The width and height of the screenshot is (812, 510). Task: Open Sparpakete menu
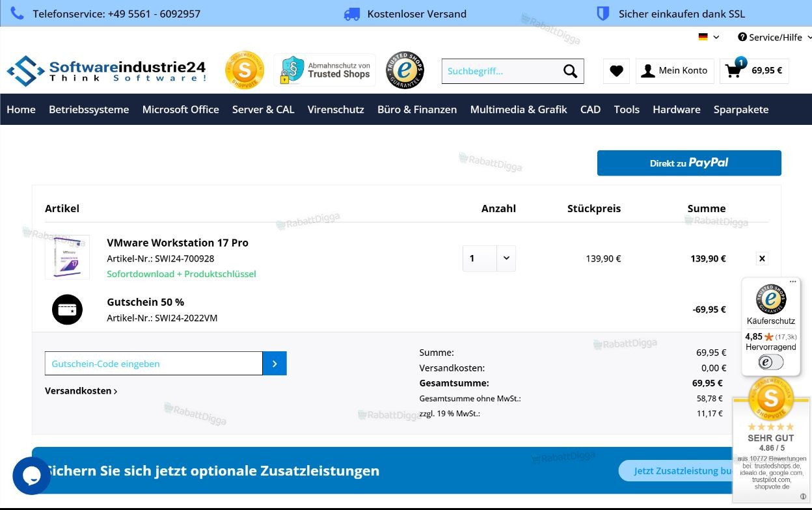741,109
